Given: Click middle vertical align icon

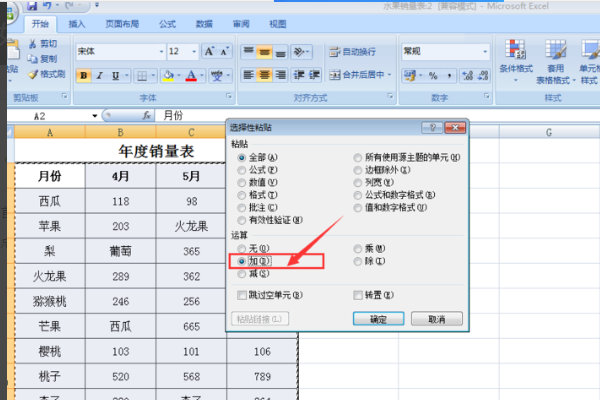Looking at the screenshot, I should tap(264, 52).
